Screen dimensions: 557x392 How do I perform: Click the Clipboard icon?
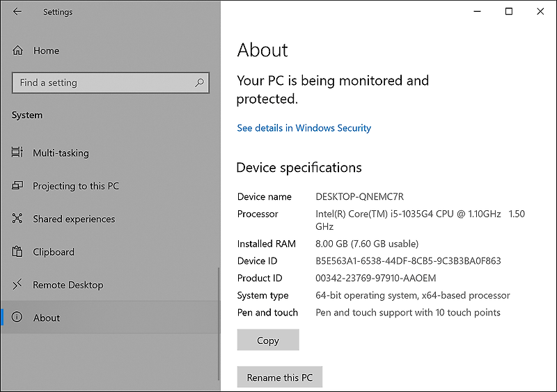(17, 252)
